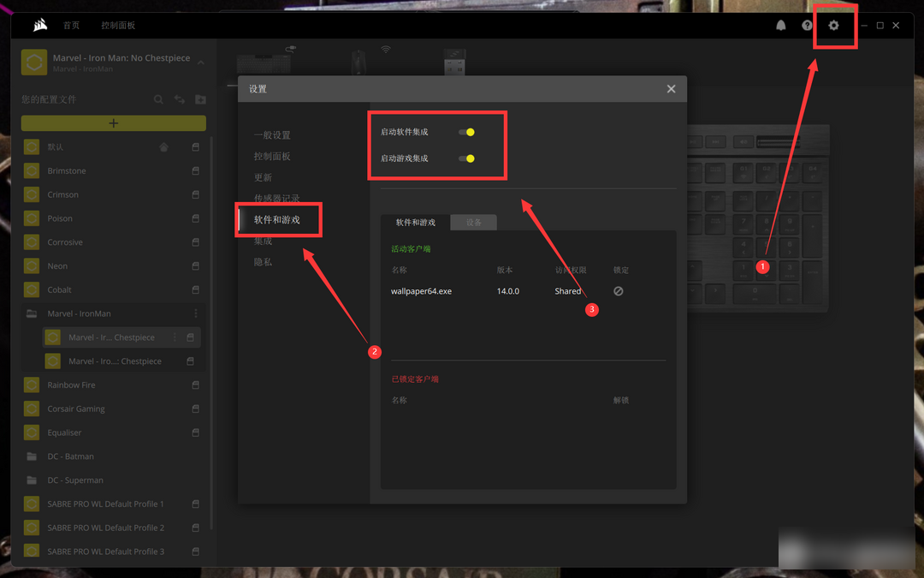
Task: Click the memory card icon on Brimstone row
Action: click(196, 170)
